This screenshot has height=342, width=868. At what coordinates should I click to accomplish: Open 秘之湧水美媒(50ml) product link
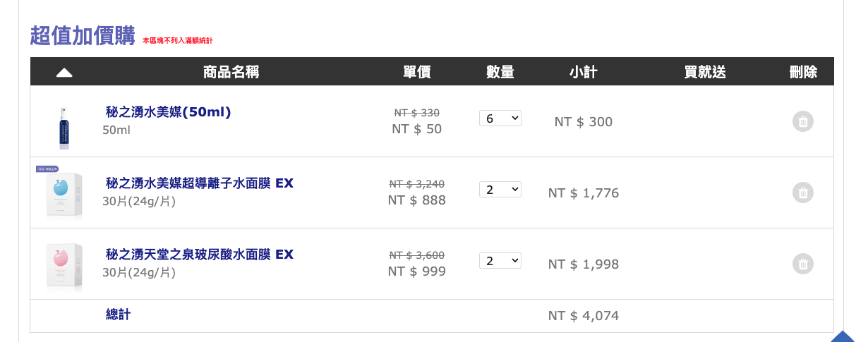(169, 112)
